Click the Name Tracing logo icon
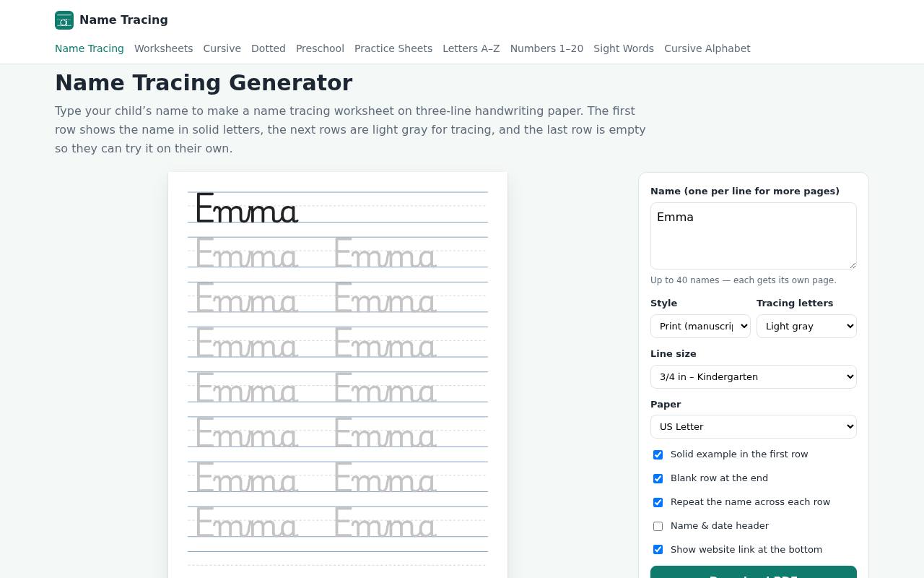The width and height of the screenshot is (924, 578). tap(64, 20)
